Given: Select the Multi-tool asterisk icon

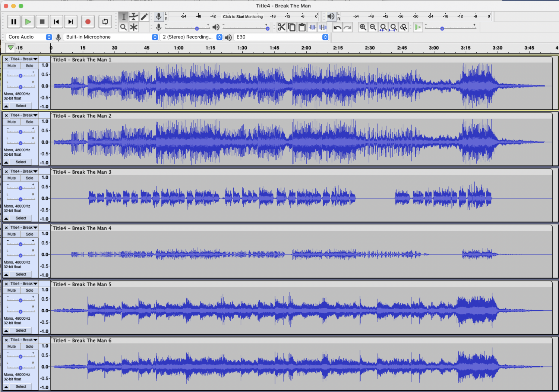Looking at the screenshot, I should tap(133, 27).
